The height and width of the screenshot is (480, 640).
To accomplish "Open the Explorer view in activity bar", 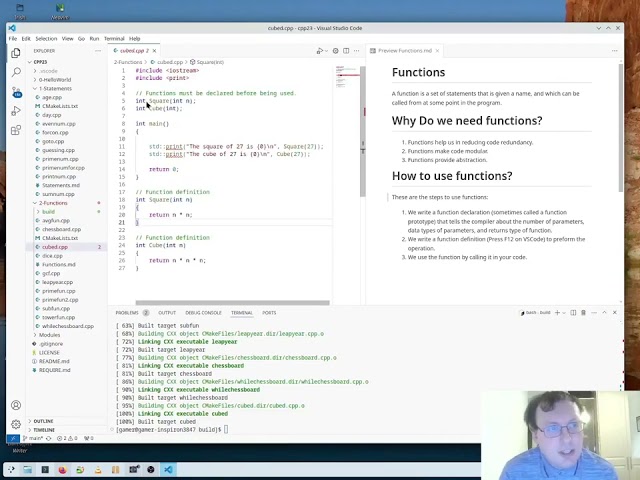I will click(16, 53).
